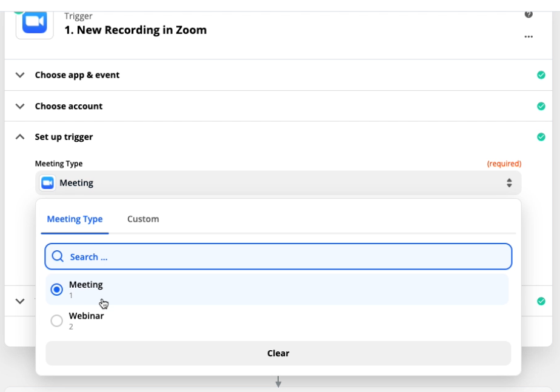Click green checkmark on Set up trigger
The height and width of the screenshot is (392, 560).
coord(541,137)
